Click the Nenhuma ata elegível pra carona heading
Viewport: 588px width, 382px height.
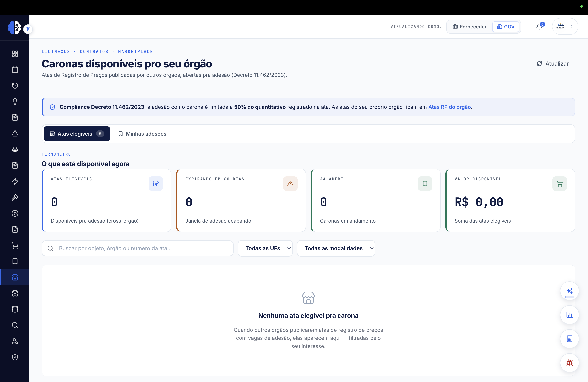pyautogui.click(x=308, y=316)
